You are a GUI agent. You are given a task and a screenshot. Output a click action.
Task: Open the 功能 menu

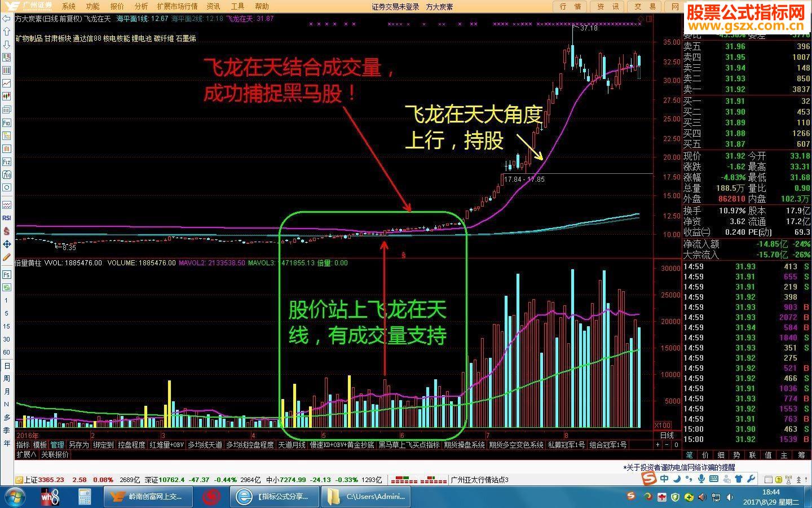tap(93, 6)
